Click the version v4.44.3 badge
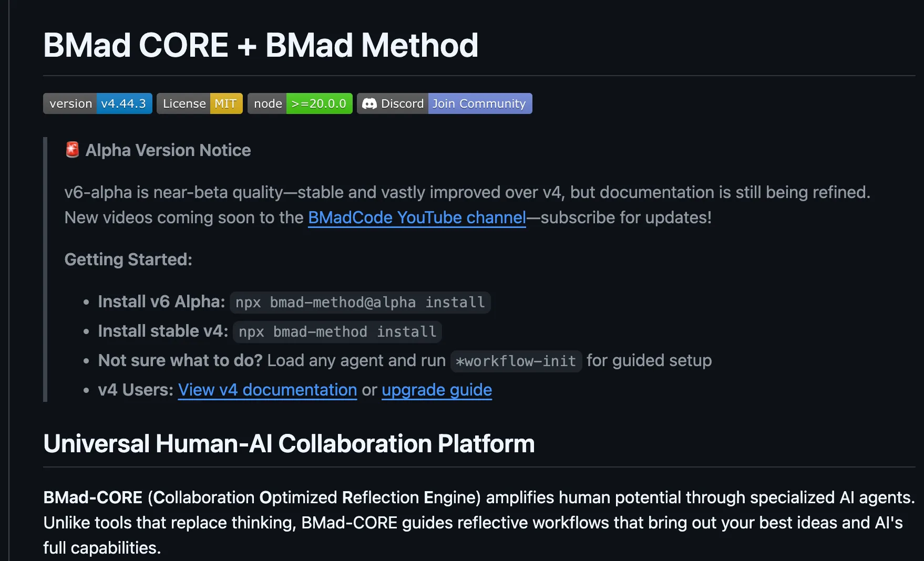Image resolution: width=924 pixels, height=561 pixels. (x=98, y=103)
